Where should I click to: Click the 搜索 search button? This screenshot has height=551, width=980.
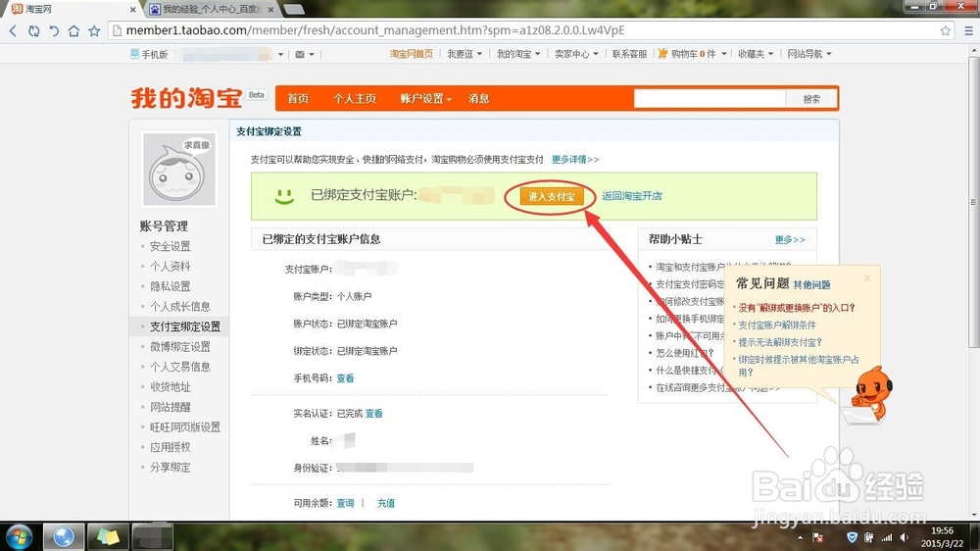pyautogui.click(x=811, y=98)
